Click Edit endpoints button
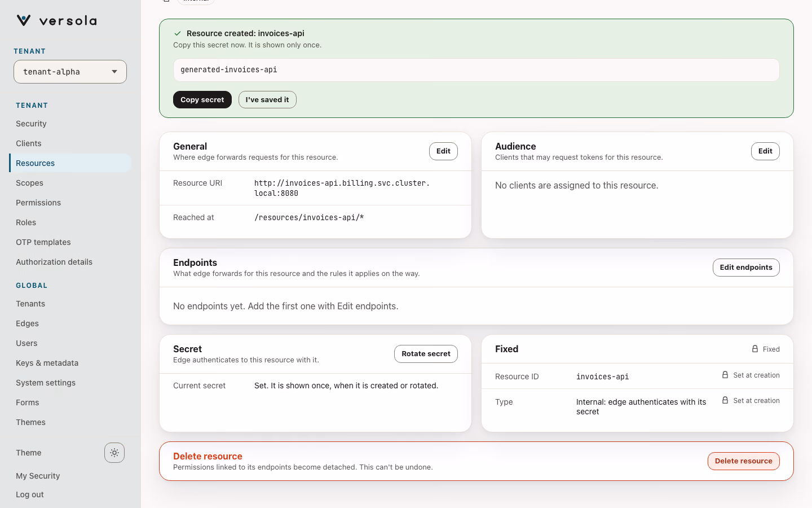812x508 pixels. click(746, 268)
